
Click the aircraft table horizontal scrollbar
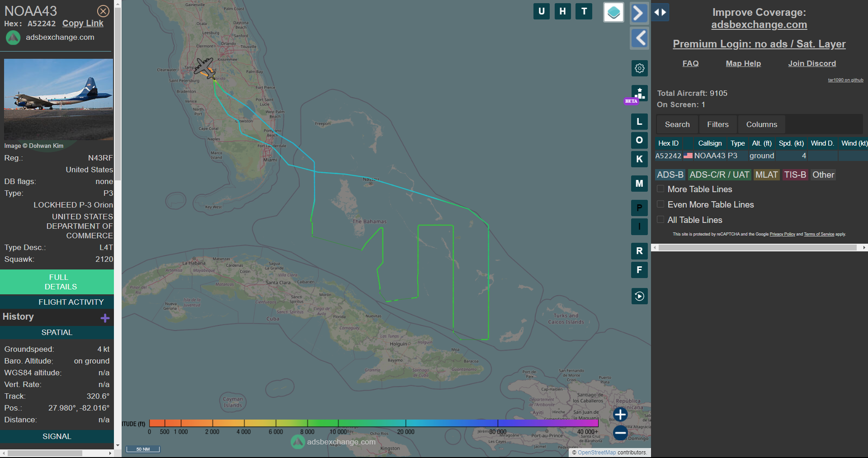(758, 247)
